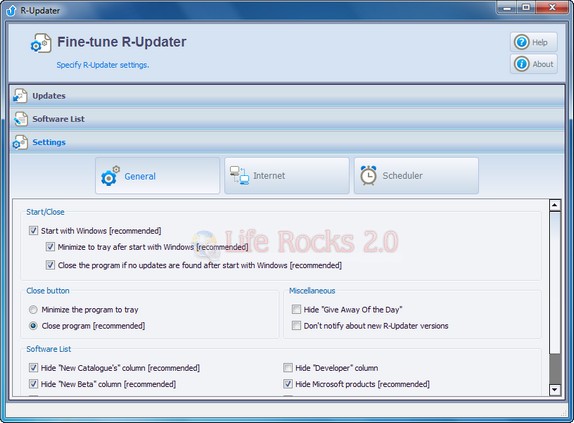This screenshot has width=574, height=423.
Task: Uncheck Start with Windows checkbox
Action: pos(33,231)
